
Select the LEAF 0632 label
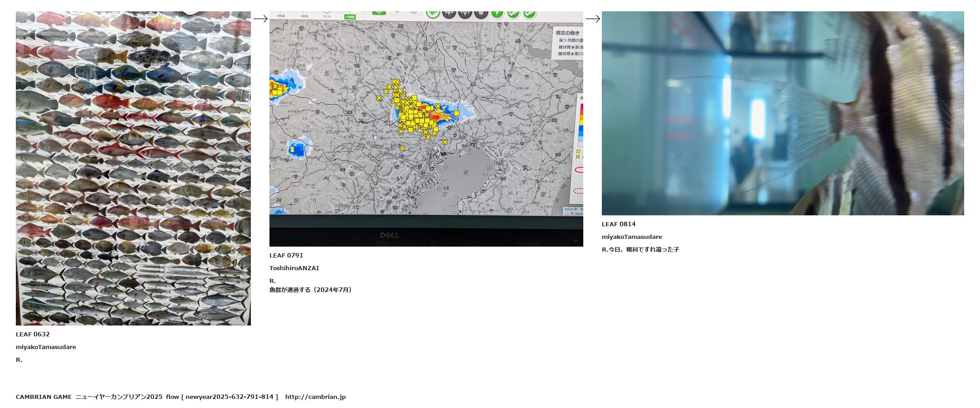(x=33, y=334)
